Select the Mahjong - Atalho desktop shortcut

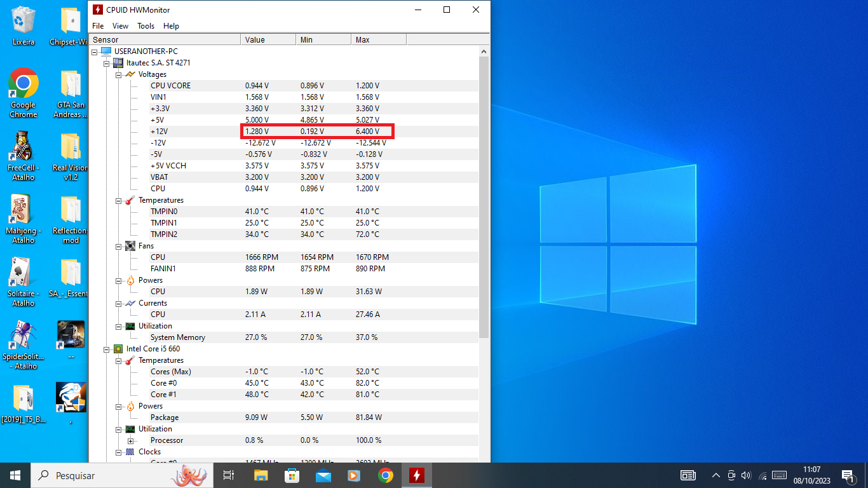click(24, 219)
